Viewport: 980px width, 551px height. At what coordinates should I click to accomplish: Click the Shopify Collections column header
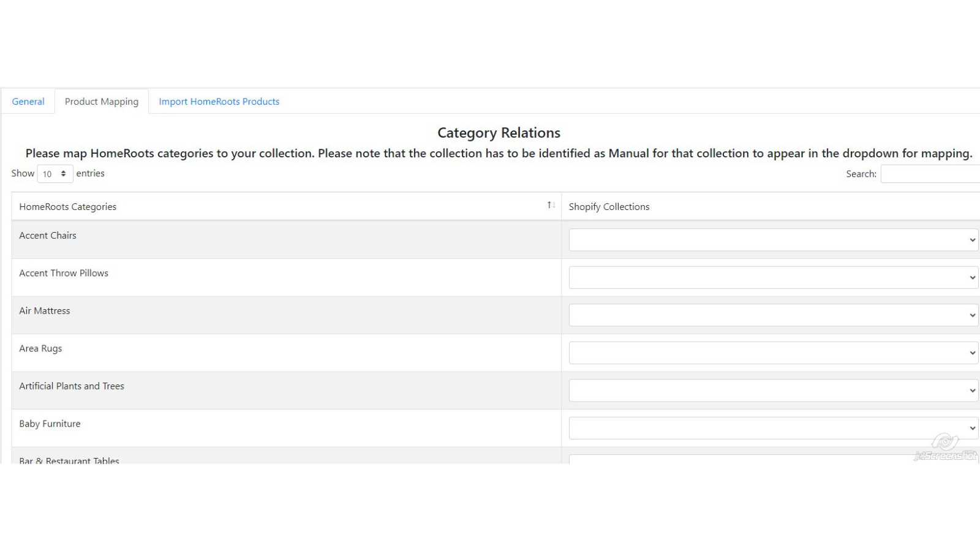click(771, 207)
